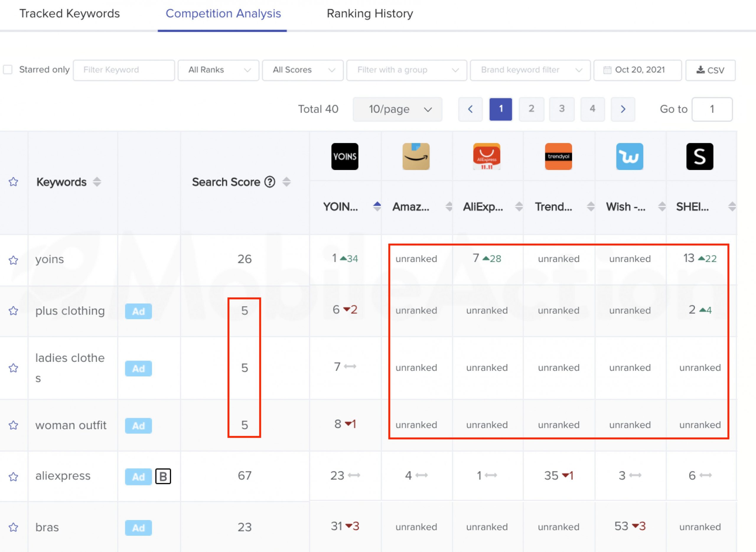Click the yoins keyword text
Image resolution: width=756 pixels, height=552 pixels.
(x=49, y=259)
